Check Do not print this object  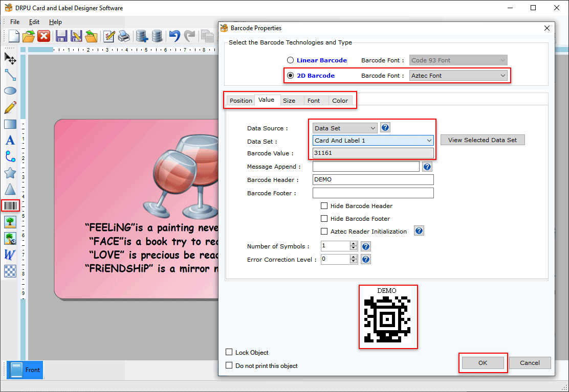pyautogui.click(x=229, y=365)
